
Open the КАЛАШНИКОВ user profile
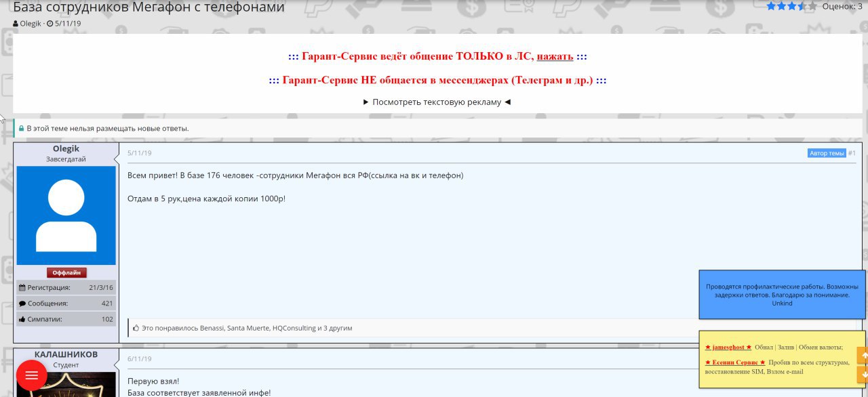point(66,354)
